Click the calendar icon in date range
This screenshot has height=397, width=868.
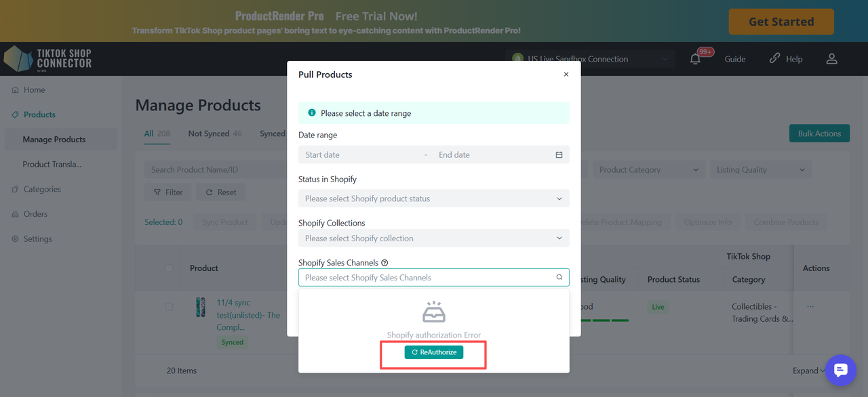pyautogui.click(x=559, y=155)
